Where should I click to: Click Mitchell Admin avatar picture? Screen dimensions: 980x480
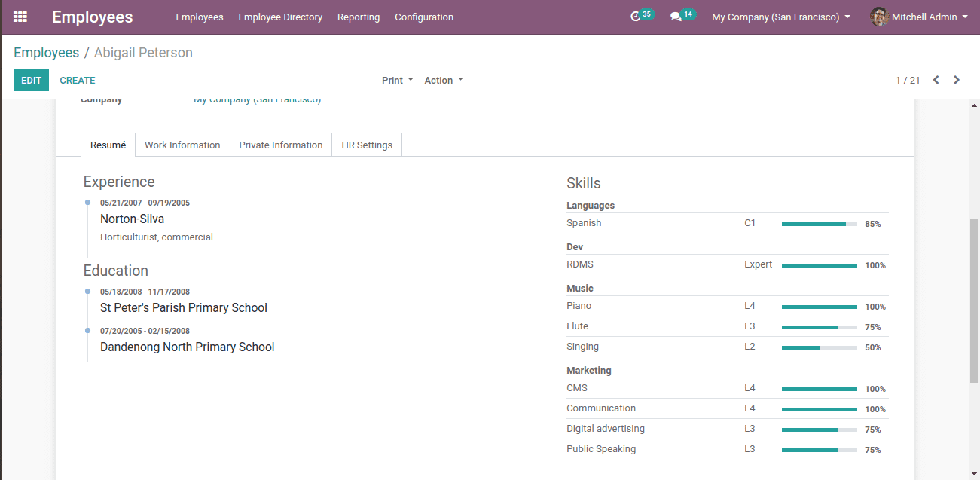(x=879, y=17)
